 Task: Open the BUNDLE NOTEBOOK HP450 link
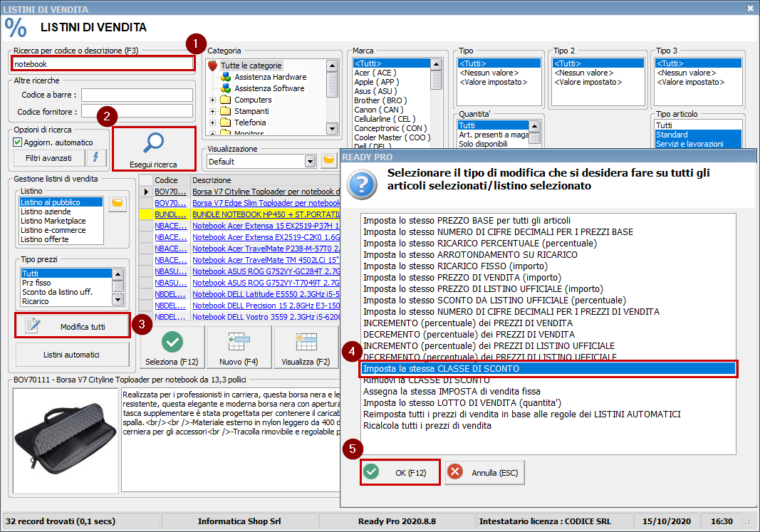266,214
